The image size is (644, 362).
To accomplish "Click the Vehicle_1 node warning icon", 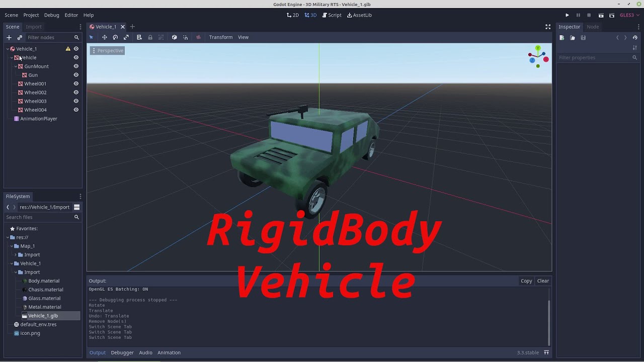I will 68,49.
